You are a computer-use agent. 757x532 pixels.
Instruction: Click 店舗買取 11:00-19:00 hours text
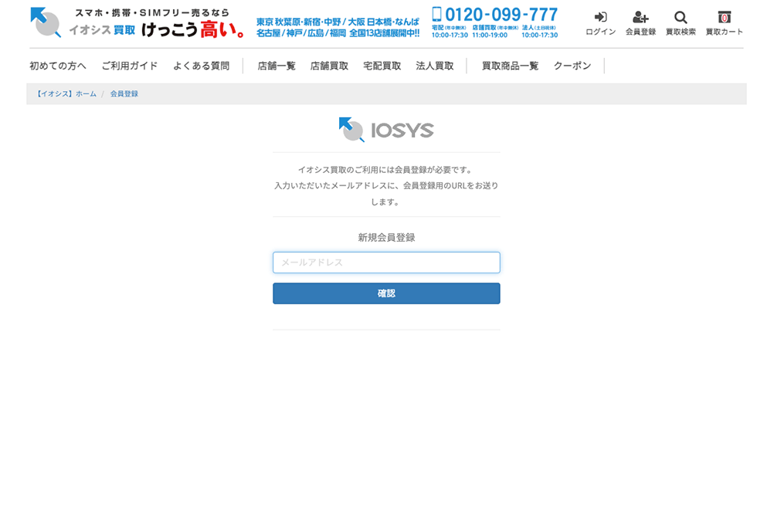pos(495,32)
